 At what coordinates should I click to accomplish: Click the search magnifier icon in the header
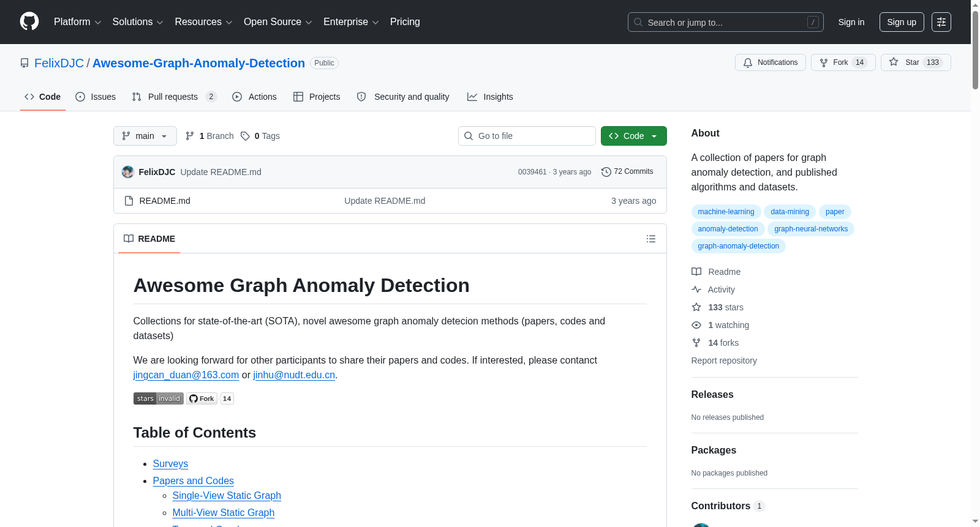pyautogui.click(x=638, y=22)
